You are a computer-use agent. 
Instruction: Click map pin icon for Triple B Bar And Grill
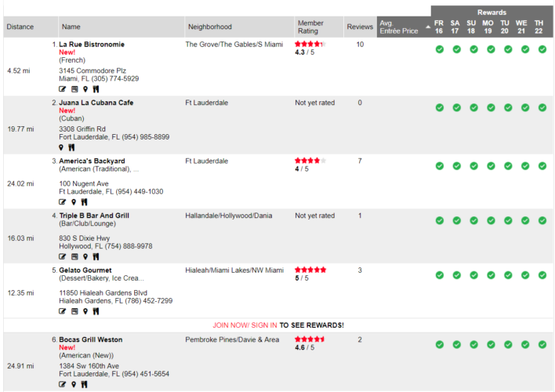[x=85, y=256]
